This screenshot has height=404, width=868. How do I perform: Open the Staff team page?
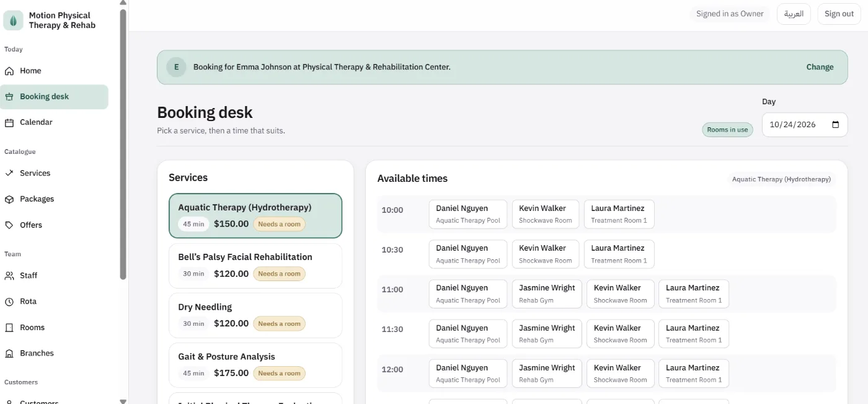(x=54, y=276)
